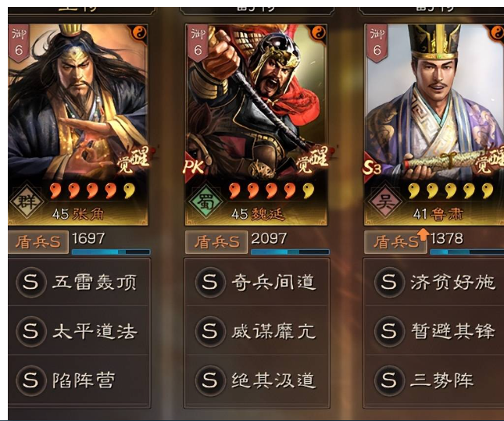Screen dimensions: 504x421
Task: Tap the orange upgrade arrow beside Lu Su's 盾兵S
Action: [x=424, y=234]
